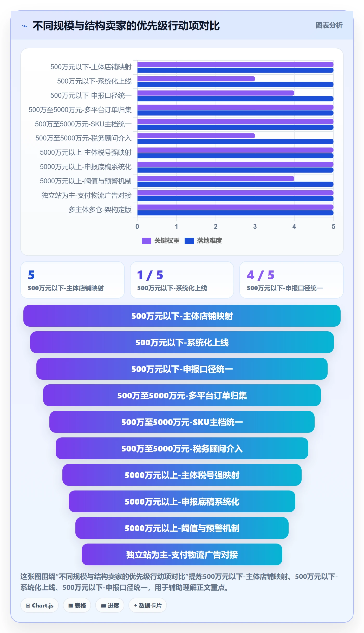Image resolution: width=364 pixels, height=633 pixels.
Task: Click funnel bar 500万元以下-系统化上线
Action: (182, 342)
